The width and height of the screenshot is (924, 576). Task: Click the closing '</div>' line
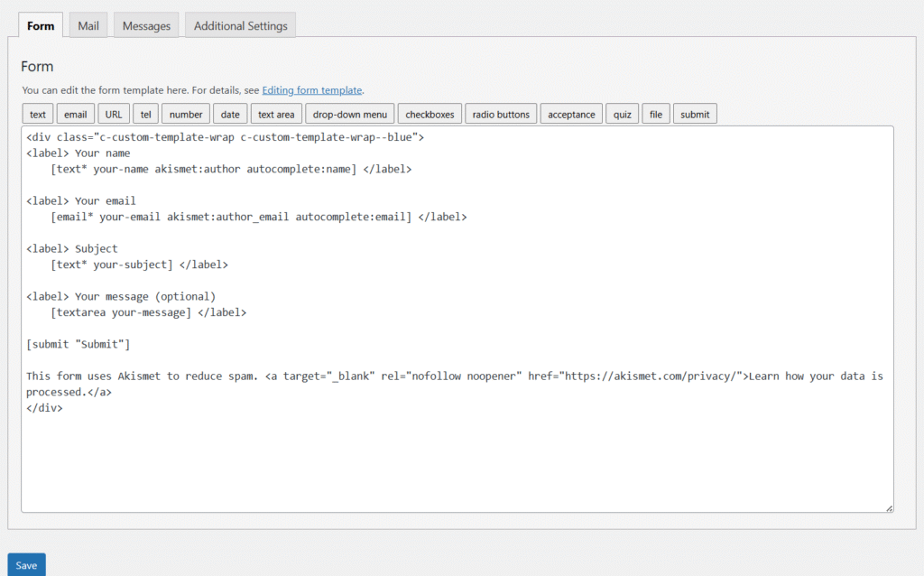pyautogui.click(x=44, y=408)
